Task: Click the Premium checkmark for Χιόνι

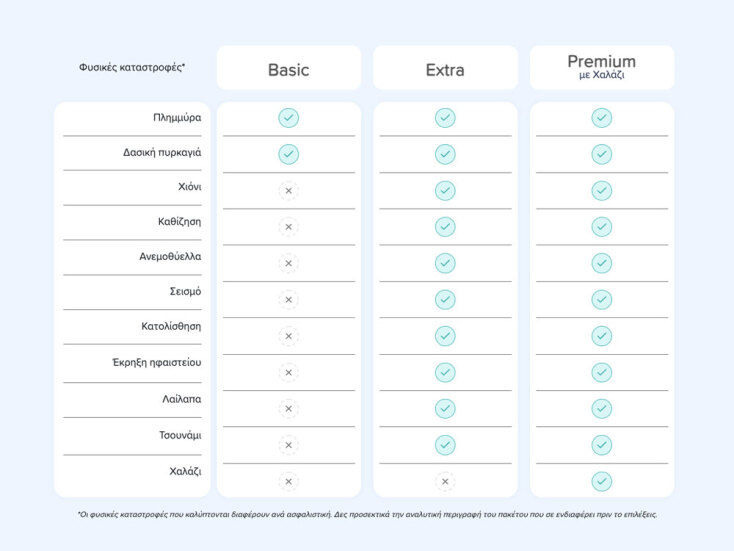Action: 601,191
